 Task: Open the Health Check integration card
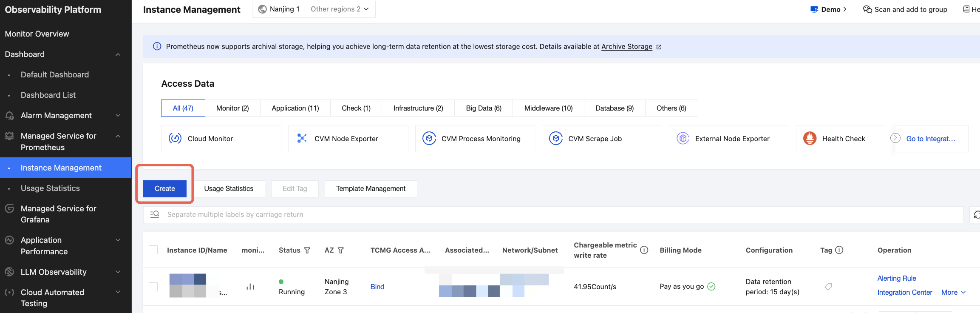tap(841, 139)
